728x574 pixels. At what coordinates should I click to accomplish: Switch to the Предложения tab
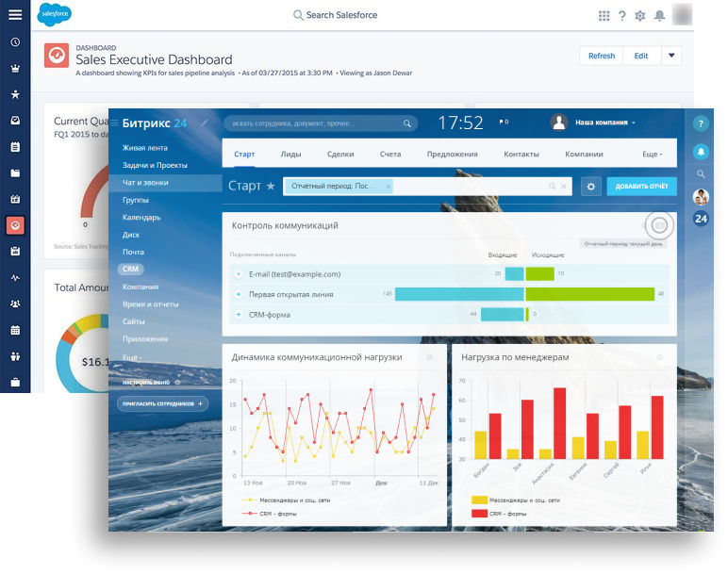(x=453, y=154)
